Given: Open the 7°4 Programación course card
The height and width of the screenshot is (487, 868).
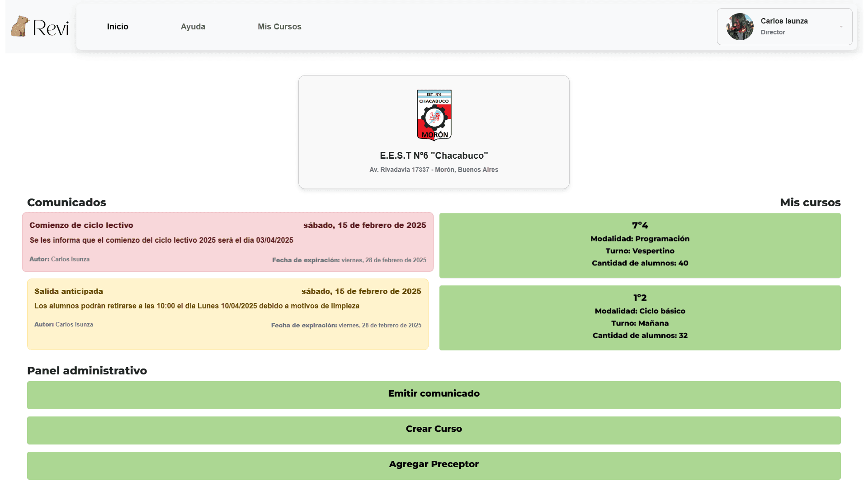Looking at the screenshot, I should click(x=640, y=245).
